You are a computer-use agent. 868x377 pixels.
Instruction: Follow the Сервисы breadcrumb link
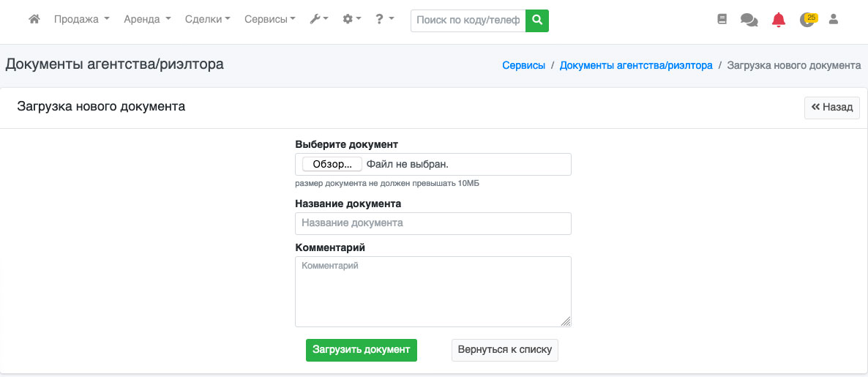tap(523, 65)
